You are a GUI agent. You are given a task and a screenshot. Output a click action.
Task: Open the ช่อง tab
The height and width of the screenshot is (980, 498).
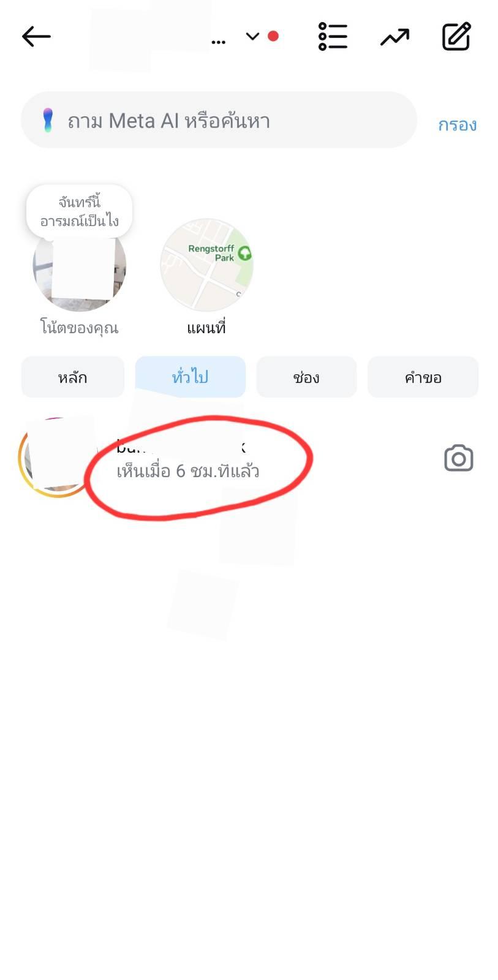(306, 377)
